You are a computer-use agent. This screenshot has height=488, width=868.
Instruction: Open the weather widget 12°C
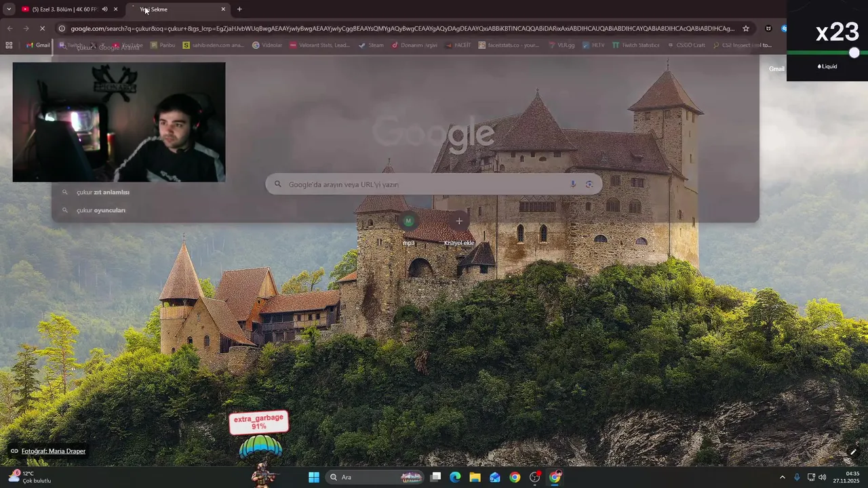pyautogui.click(x=30, y=477)
